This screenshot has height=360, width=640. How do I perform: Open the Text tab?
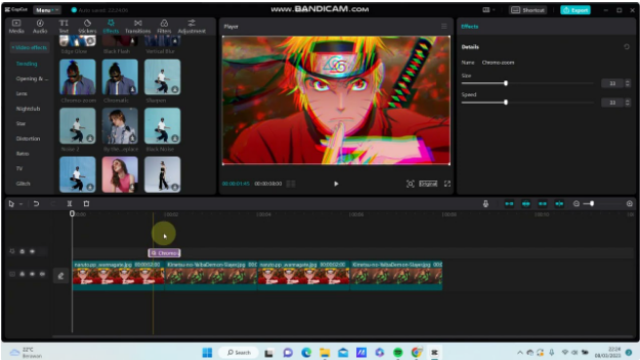pyautogui.click(x=64, y=26)
